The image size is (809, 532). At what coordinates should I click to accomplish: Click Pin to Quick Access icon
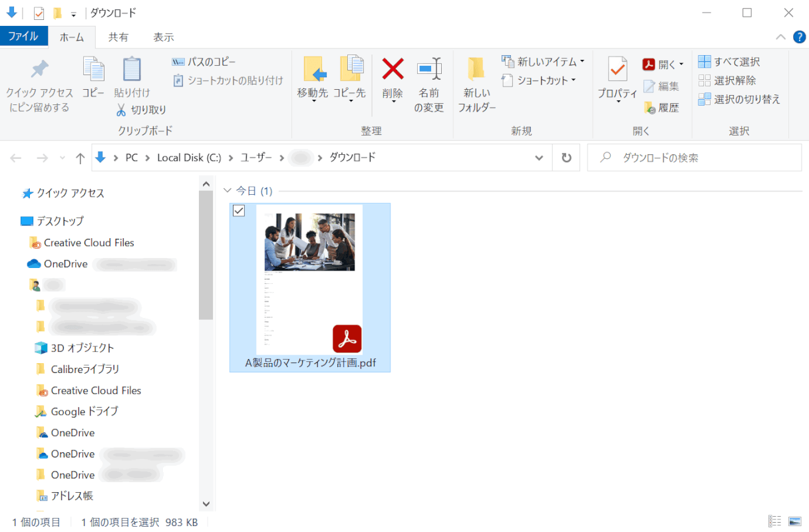click(x=39, y=69)
